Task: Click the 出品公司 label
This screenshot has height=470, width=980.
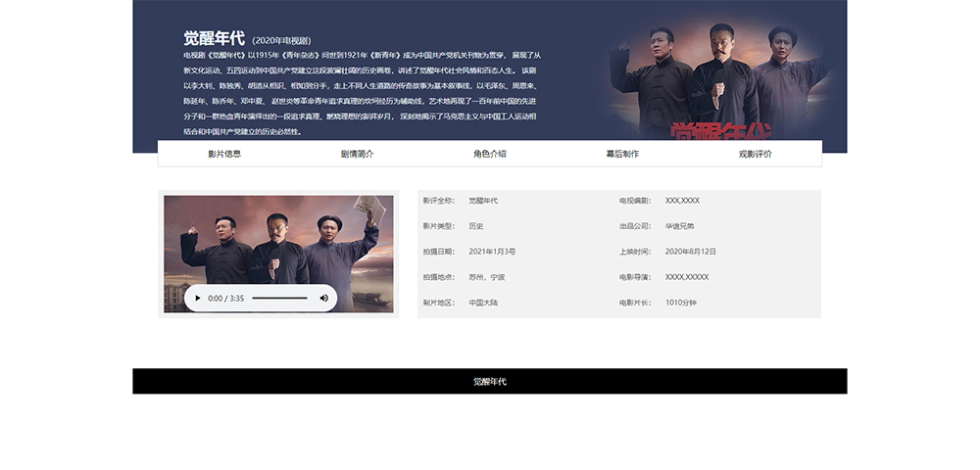Action: click(635, 226)
